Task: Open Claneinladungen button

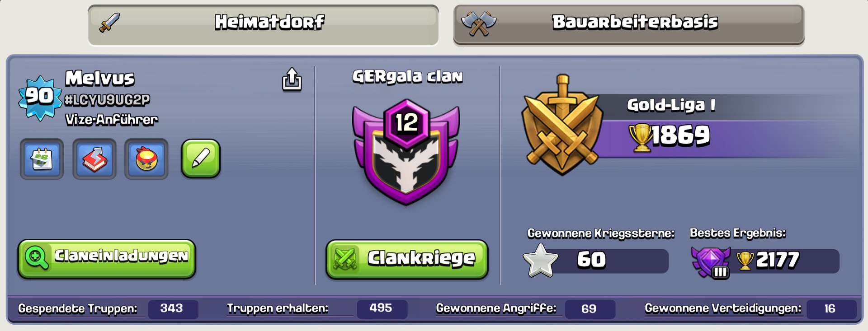Action: pos(107,258)
